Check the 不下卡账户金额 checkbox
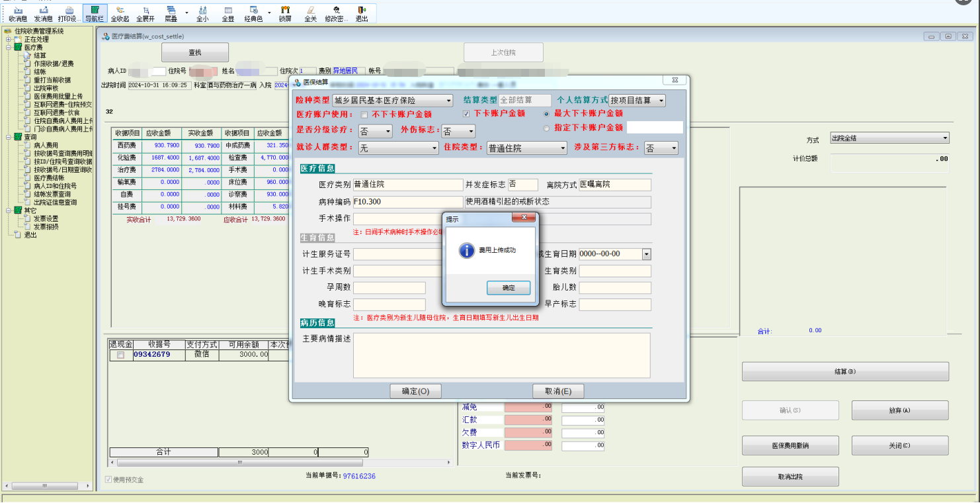This screenshot has height=503, width=980. pos(364,114)
